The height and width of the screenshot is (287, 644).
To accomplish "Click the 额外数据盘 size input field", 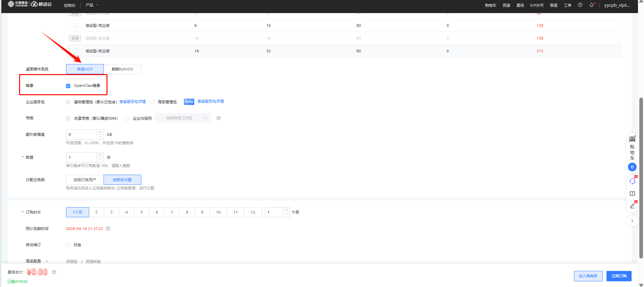I will [81, 134].
